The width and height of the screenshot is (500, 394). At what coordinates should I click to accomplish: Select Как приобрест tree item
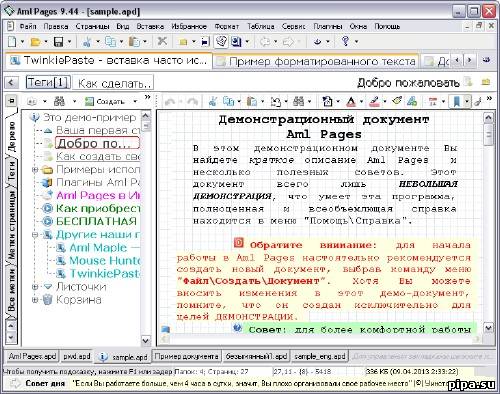[x=98, y=208]
